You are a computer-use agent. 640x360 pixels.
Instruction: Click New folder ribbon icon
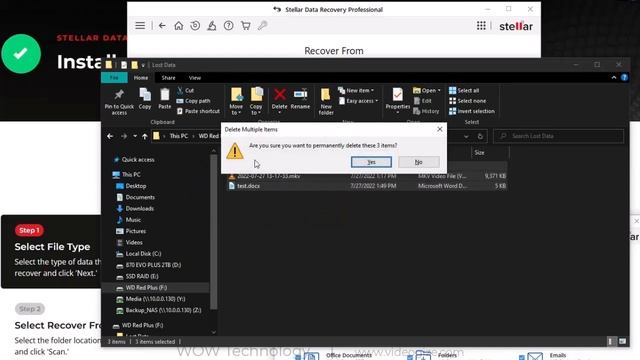click(326, 102)
